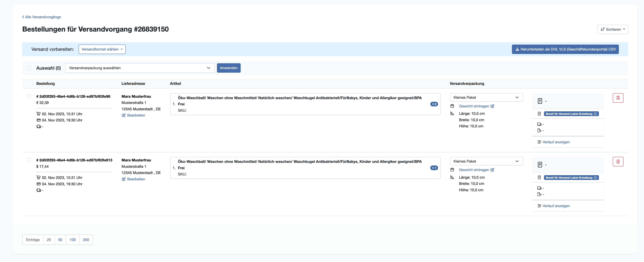Open Verlauf anzeigen for first order

coord(556,142)
